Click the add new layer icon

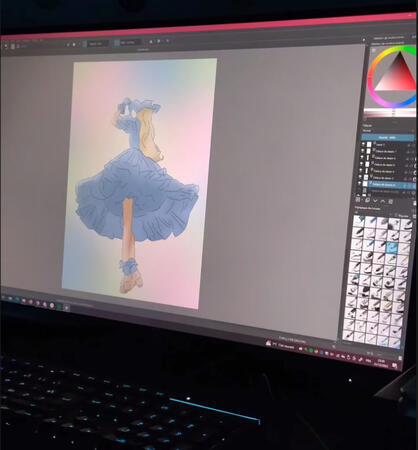(x=358, y=200)
